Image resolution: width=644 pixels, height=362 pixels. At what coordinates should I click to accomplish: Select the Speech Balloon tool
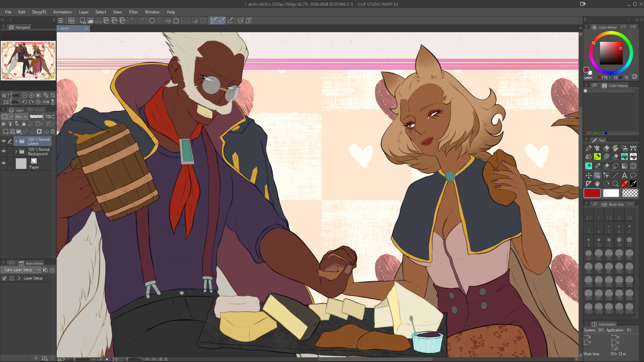click(633, 175)
